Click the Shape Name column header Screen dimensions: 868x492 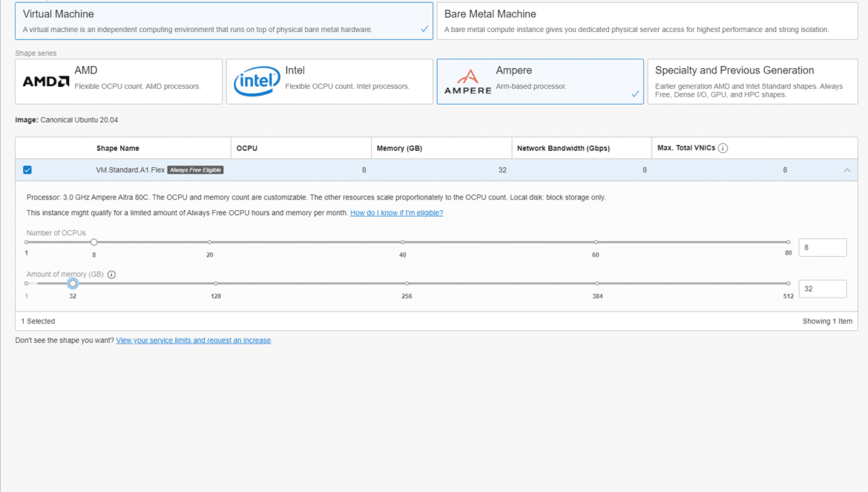118,148
